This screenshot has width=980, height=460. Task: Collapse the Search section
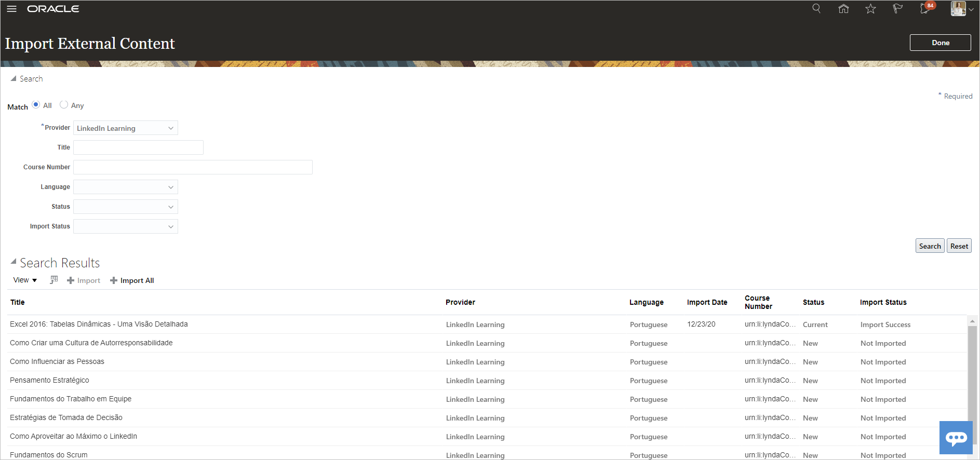point(14,78)
